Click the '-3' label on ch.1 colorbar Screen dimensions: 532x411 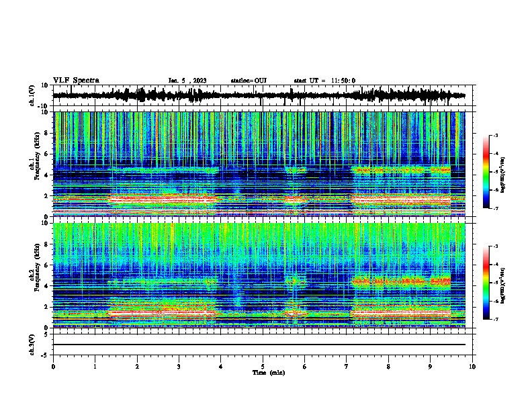495,135
